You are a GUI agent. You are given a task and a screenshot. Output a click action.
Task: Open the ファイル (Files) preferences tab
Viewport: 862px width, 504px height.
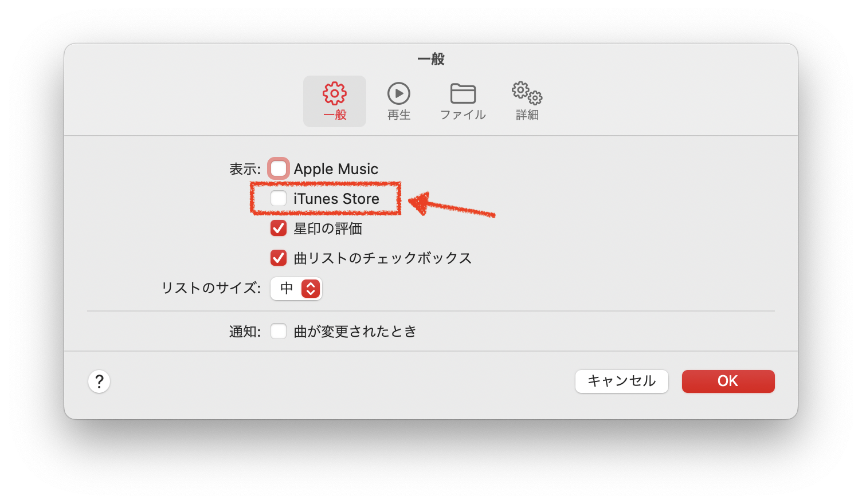[463, 101]
